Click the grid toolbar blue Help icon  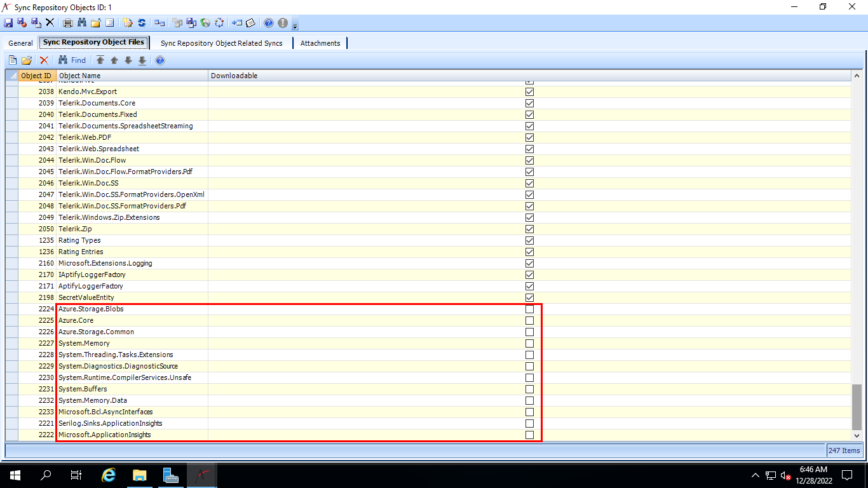point(160,60)
